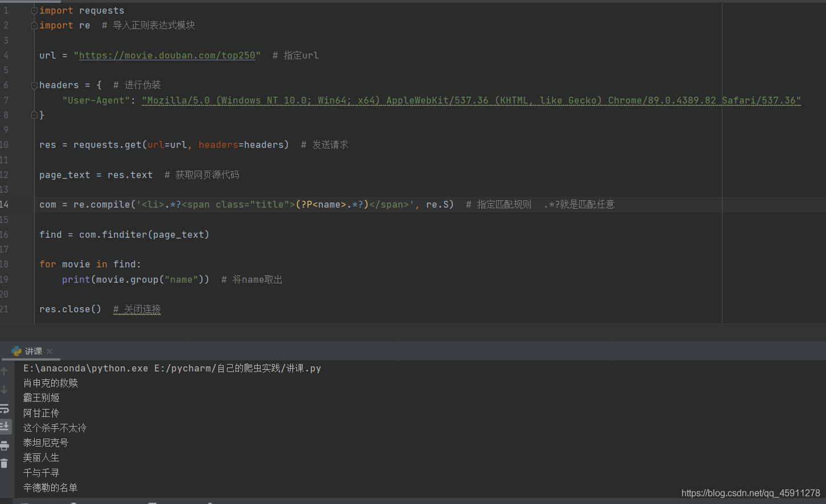This screenshot has width=826, height=504.
Task: Click line number 4 in the gutter
Action: (x=6, y=55)
